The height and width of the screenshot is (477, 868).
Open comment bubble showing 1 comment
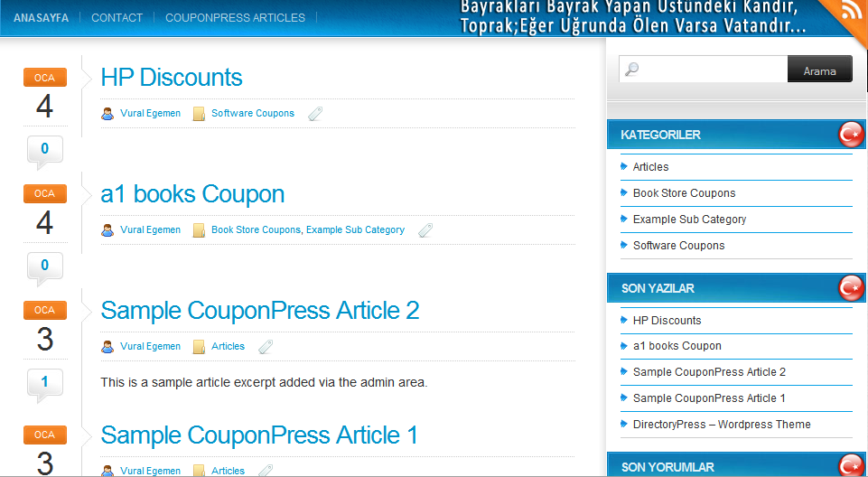click(45, 386)
